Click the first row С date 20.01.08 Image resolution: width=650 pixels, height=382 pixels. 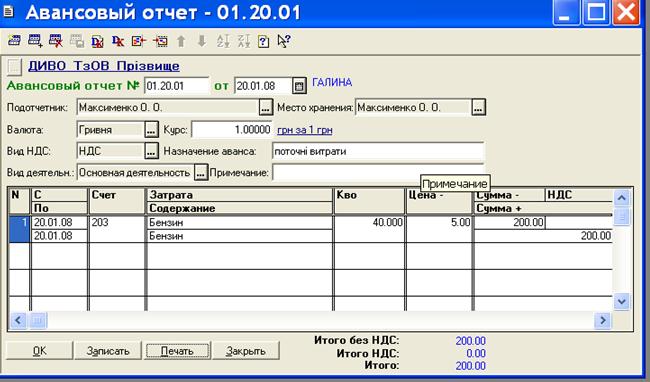[x=60, y=222]
